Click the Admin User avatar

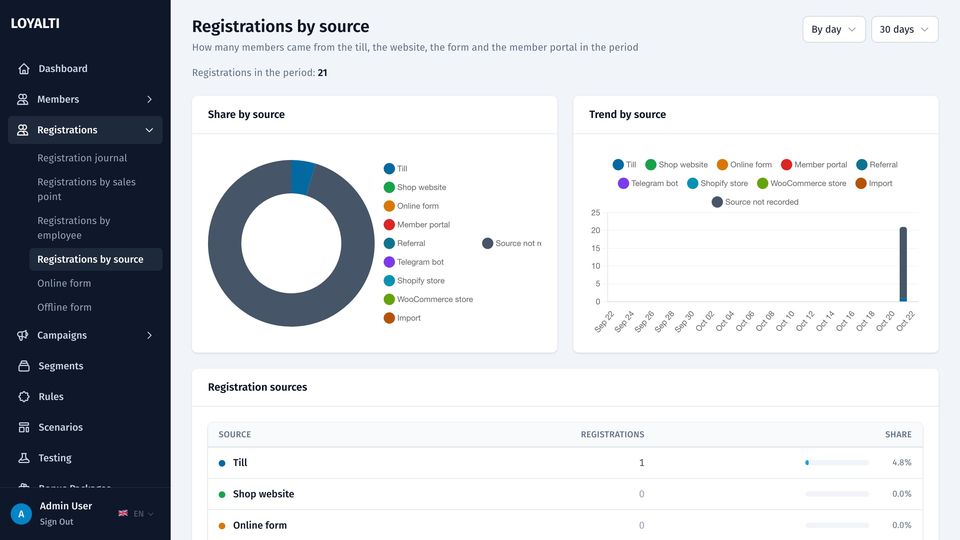(21, 514)
